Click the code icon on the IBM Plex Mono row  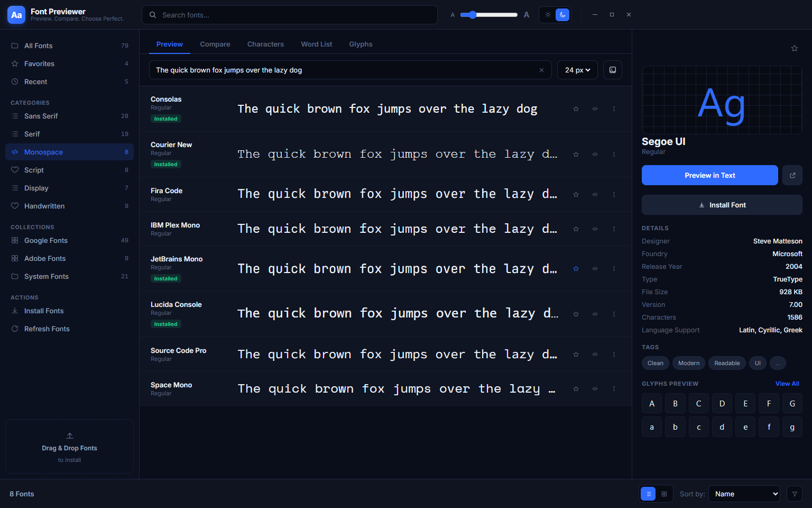[x=595, y=229]
